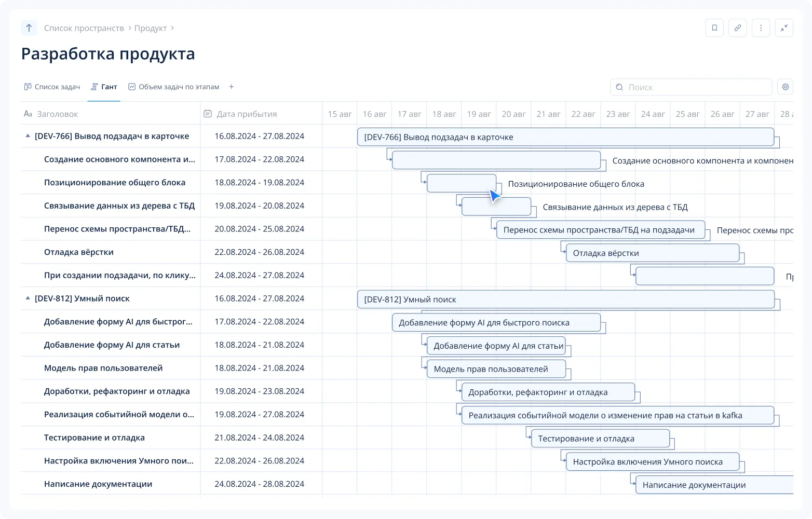812x519 pixels.
Task: Open Продукт breadcrumb link
Action: pyautogui.click(x=151, y=28)
